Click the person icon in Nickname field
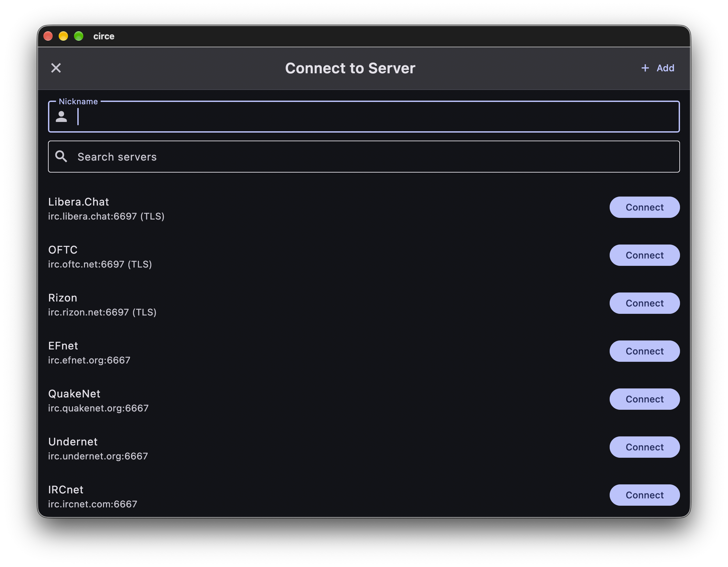 click(61, 117)
